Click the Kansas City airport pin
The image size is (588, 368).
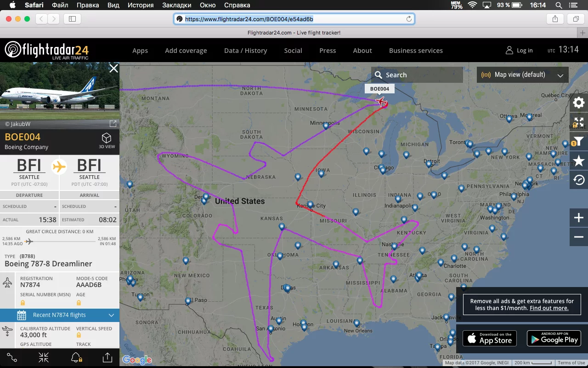310,204
